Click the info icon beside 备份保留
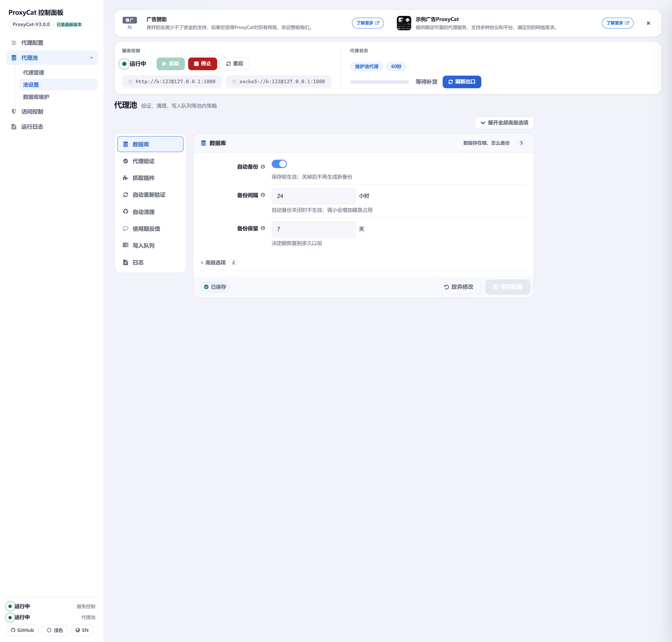This screenshot has height=642, width=672. [263, 228]
